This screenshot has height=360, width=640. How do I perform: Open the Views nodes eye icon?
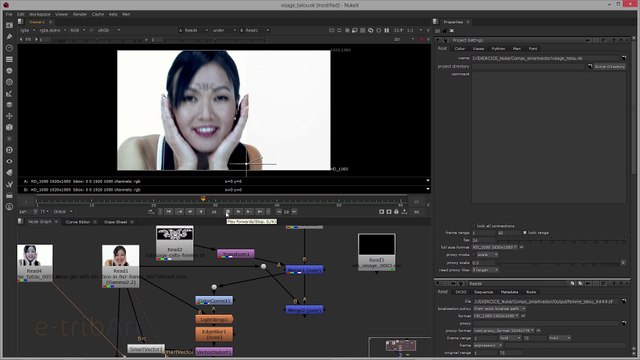tap(9, 162)
